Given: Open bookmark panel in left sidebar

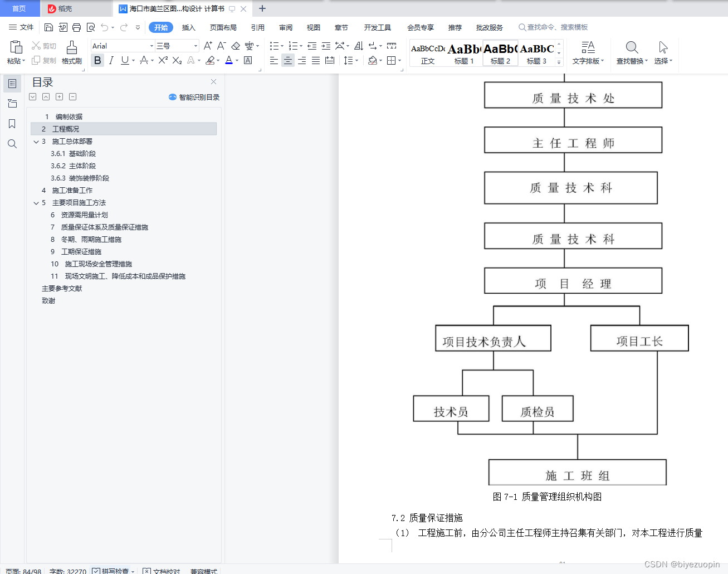Looking at the screenshot, I should (12, 124).
